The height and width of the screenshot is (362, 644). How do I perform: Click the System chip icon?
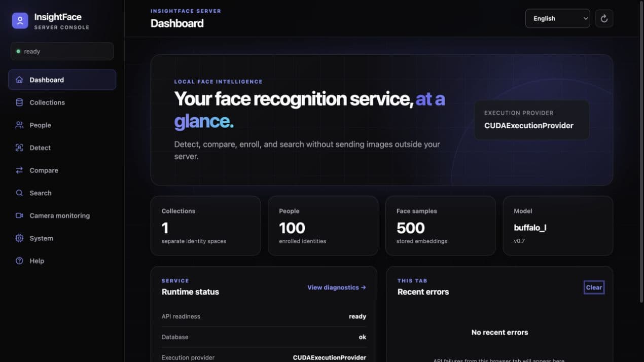tap(19, 238)
